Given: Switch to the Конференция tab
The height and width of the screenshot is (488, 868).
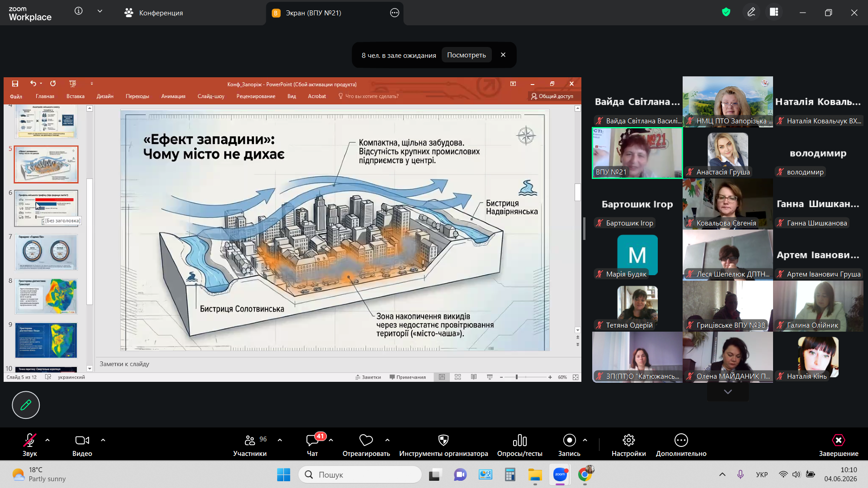Looking at the screenshot, I should click(154, 13).
